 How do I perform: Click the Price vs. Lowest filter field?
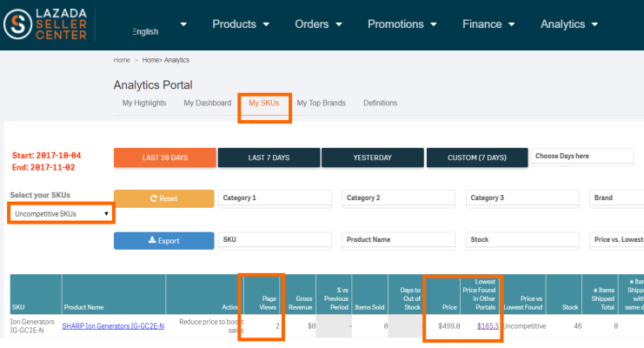click(617, 240)
